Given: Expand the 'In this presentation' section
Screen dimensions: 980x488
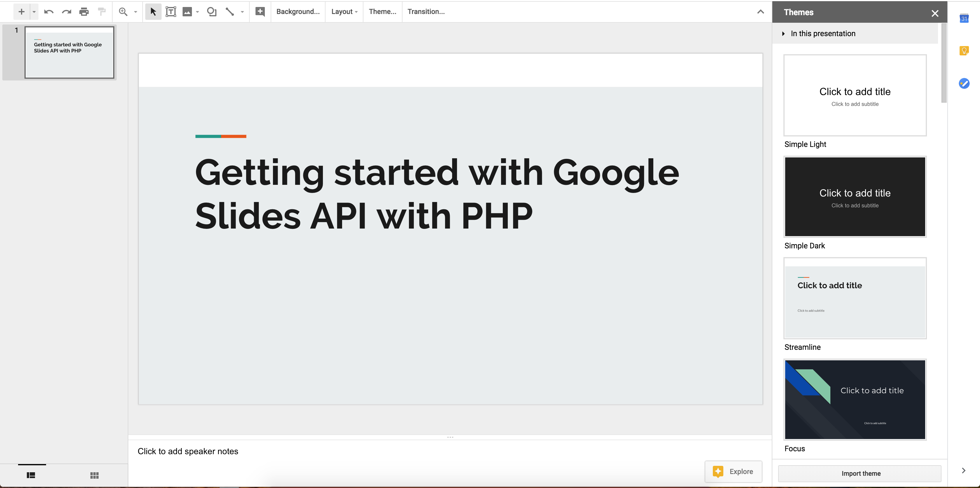Looking at the screenshot, I should click(x=784, y=34).
